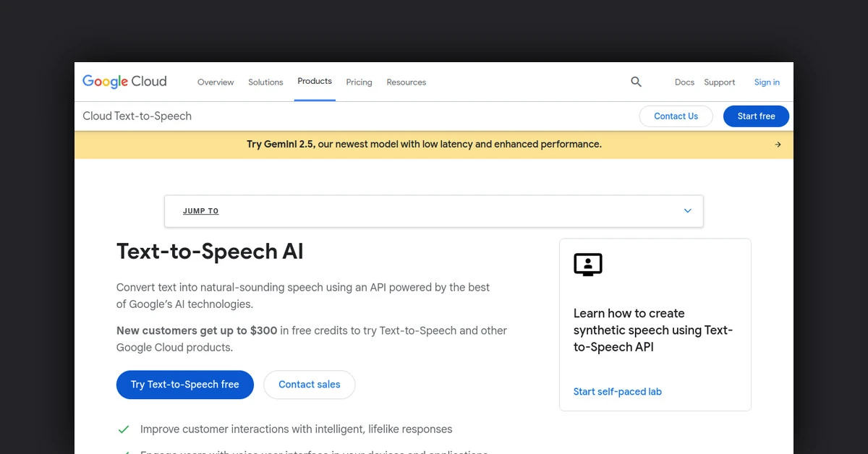868x454 pixels.
Task: Click the lab monitor icon on the card
Action: (x=587, y=265)
